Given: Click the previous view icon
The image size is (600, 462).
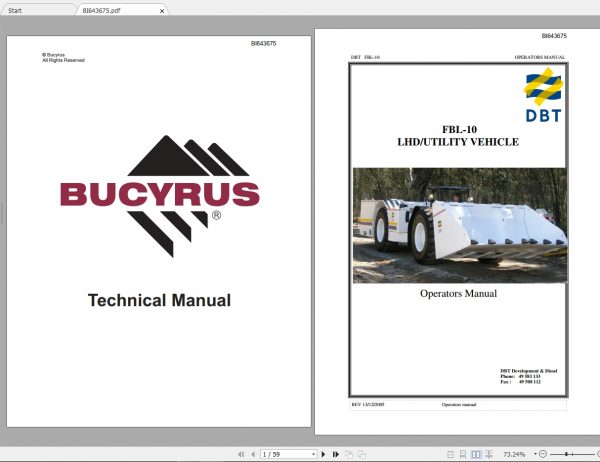Looking at the screenshot, I should 349,454.
